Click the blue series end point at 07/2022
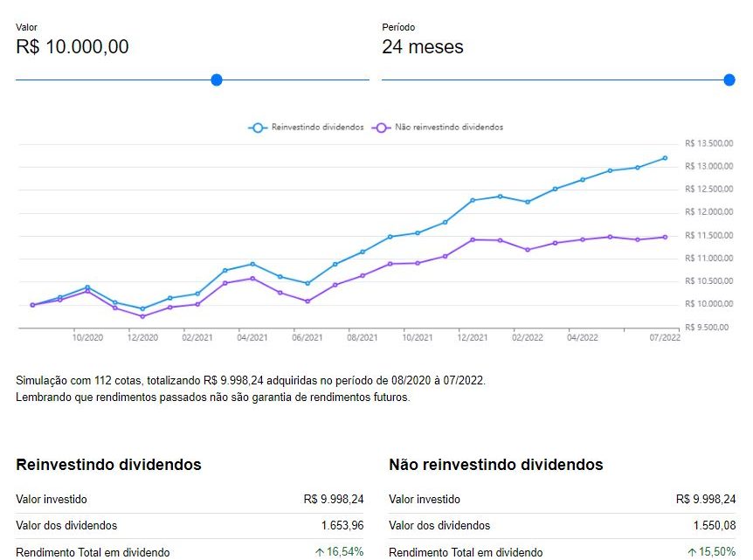Screen dimensions: 753x560 click(665, 158)
